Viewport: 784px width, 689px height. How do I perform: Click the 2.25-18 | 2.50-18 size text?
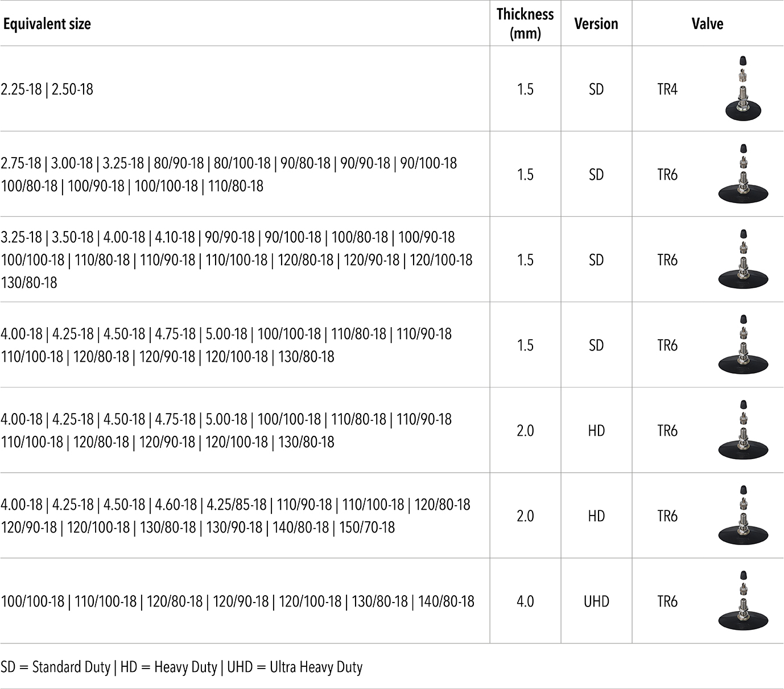pyautogui.click(x=47, y=89)
